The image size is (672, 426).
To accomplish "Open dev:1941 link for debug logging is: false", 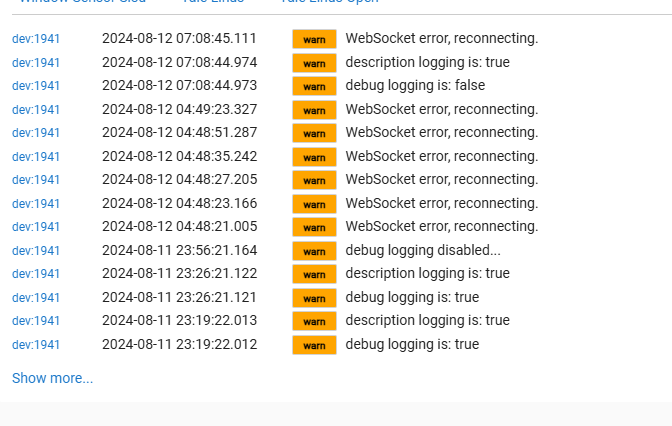I will click(x=36, y=86).
